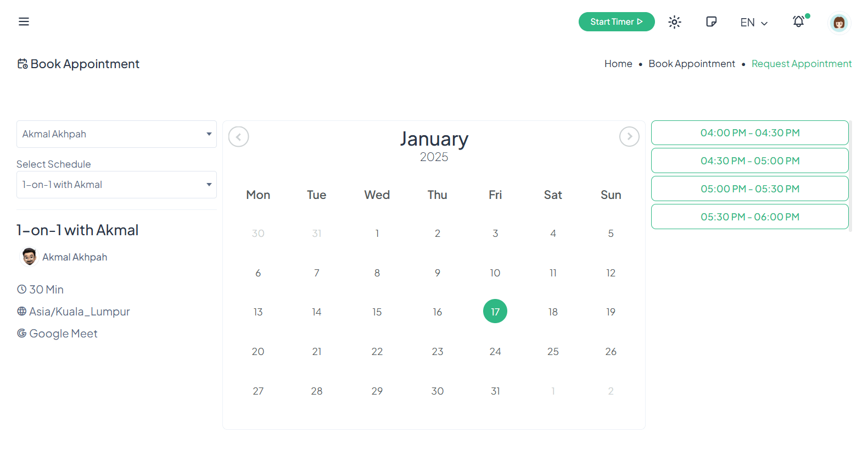Viewport: 868px width, 449px height.
Task: Toggle the light/dark theme sun icon
Action: point(674,22)
